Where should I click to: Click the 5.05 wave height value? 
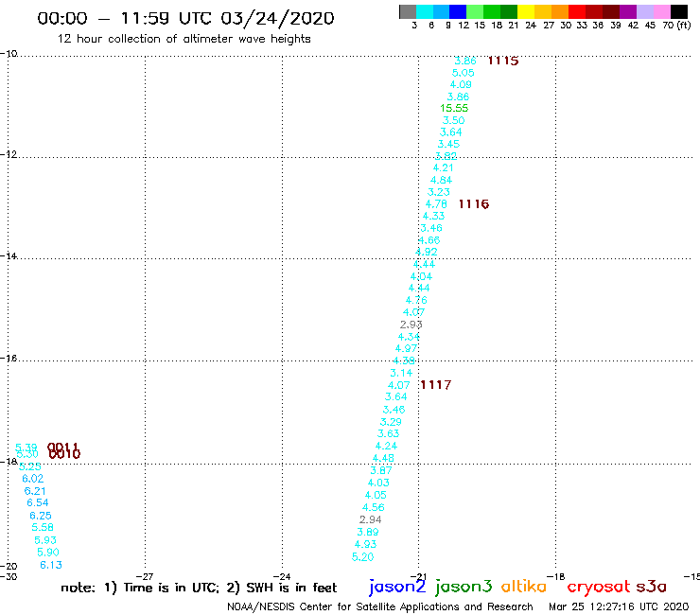pos(463,73)
